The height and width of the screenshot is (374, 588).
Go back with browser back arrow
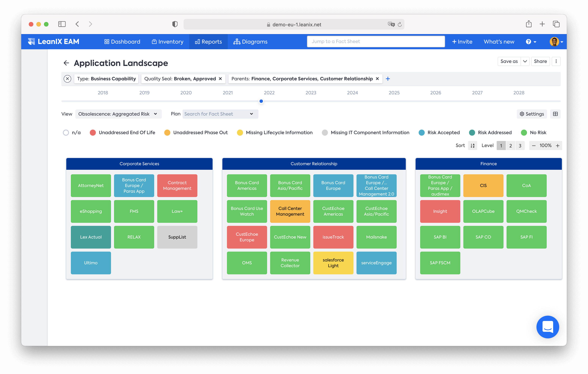click(x=77, y=24)
